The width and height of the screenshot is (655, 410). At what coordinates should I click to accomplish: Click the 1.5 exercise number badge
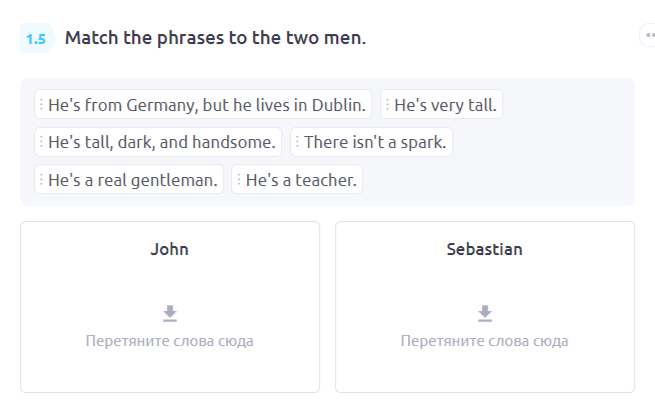click(36, 39)
